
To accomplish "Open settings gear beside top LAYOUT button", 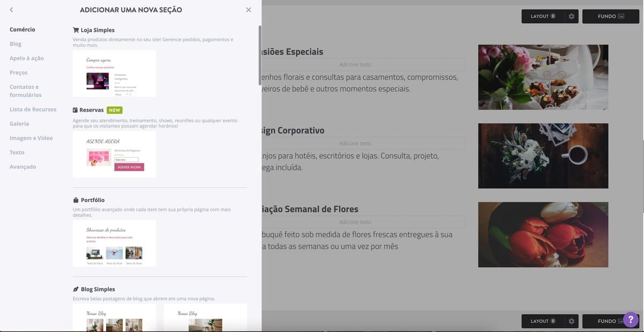I will (x=572, y=17).
